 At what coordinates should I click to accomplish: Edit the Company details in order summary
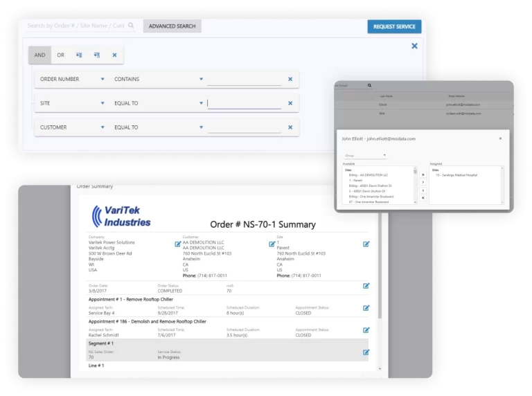[178, 244]
